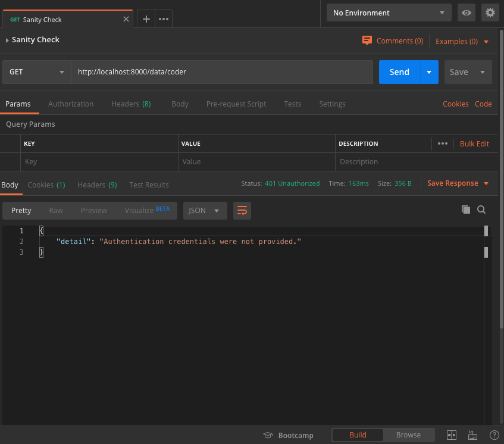Switch to the Headers (8) request tab
The height and width of the screenshot is (444, 504).
[x=131, y=104]
